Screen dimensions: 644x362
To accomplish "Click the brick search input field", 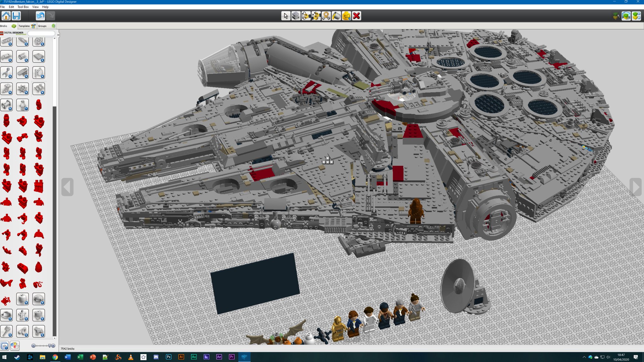I will click(x=41, y=33).
